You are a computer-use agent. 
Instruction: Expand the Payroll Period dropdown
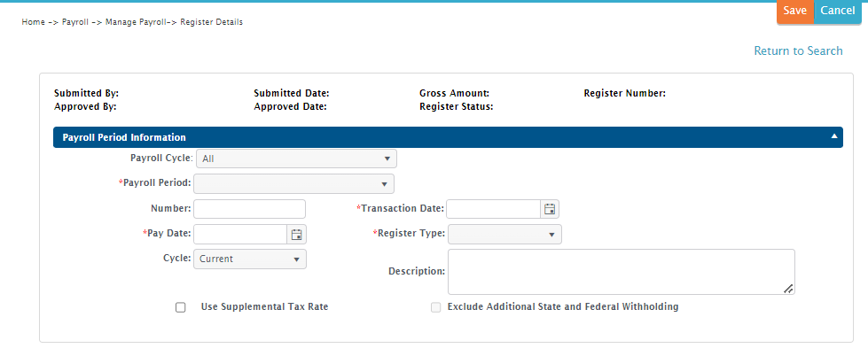293,184
